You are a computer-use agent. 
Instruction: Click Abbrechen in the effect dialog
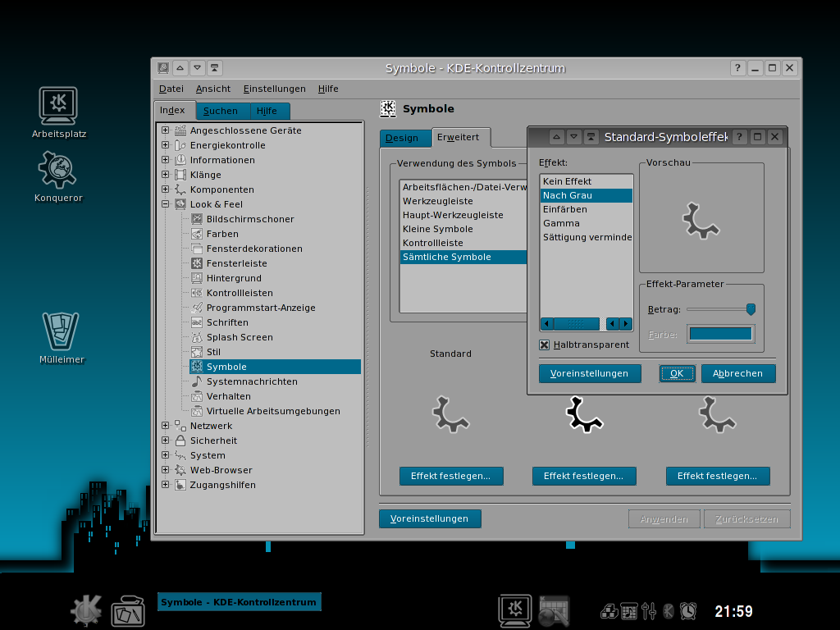[737, 373]
